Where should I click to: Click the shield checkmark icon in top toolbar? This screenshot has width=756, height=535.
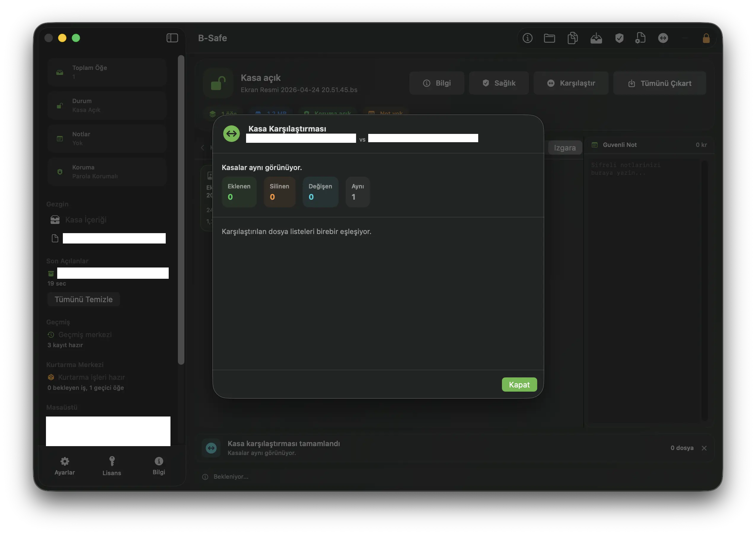(619, 38)
